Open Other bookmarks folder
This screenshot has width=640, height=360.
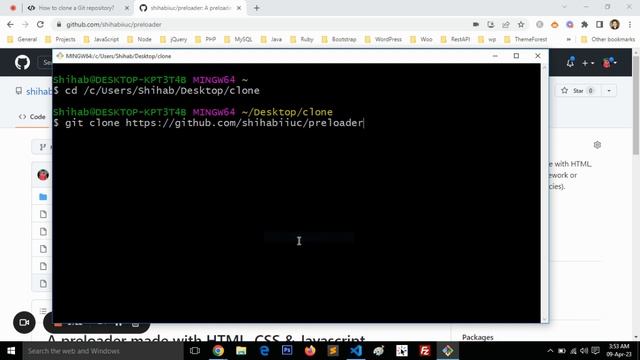click(608, 40)
